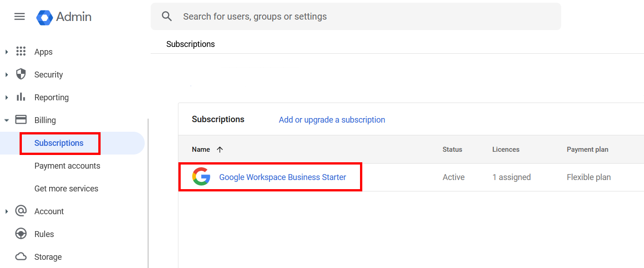Select Payment accounts in sidebar
This screenshot has height=268, width=644.
[67, 166]
